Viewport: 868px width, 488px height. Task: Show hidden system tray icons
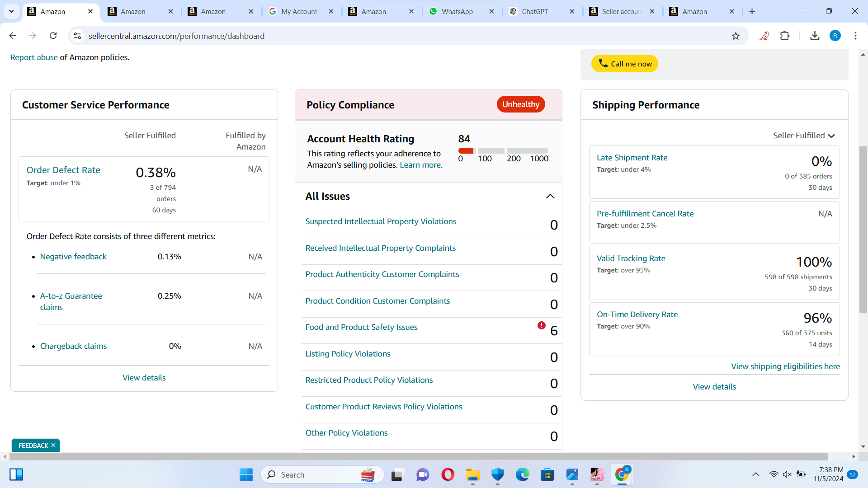(755, 474)
